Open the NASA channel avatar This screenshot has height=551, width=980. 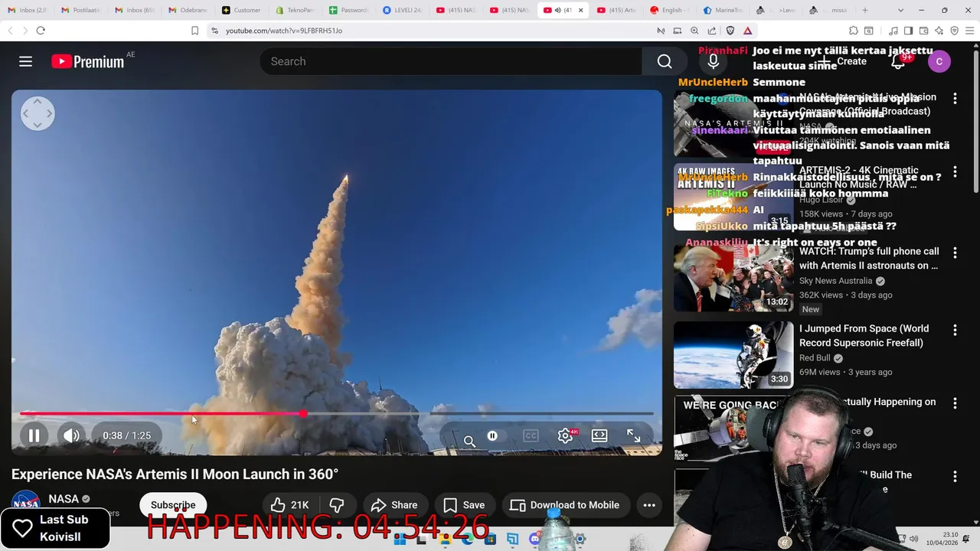coord(25,504)
